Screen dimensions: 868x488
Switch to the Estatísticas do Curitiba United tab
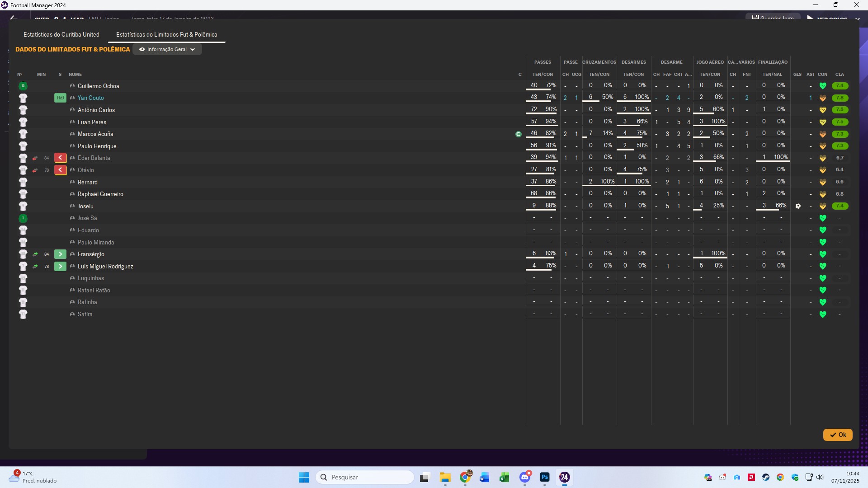[x=61, y=34]
